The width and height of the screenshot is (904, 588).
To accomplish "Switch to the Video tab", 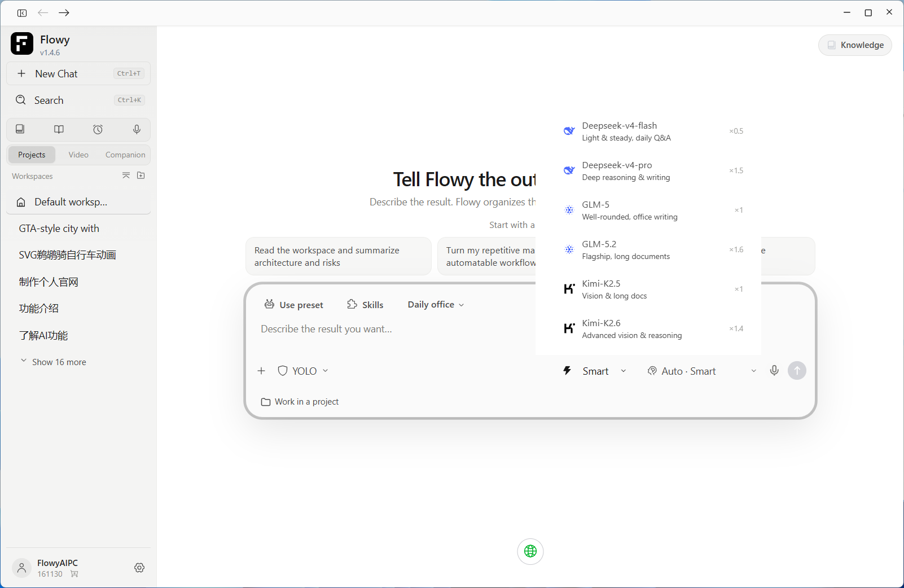I will tap(78, 155).
